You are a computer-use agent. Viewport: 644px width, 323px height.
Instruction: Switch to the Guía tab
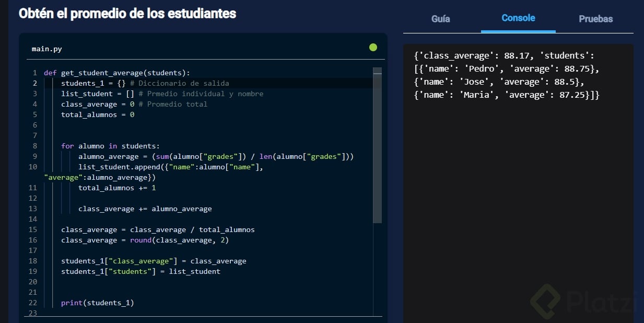tap(440, 19)
